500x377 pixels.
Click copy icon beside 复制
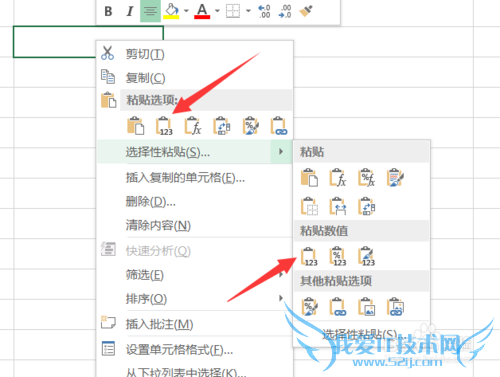point(108,77)
